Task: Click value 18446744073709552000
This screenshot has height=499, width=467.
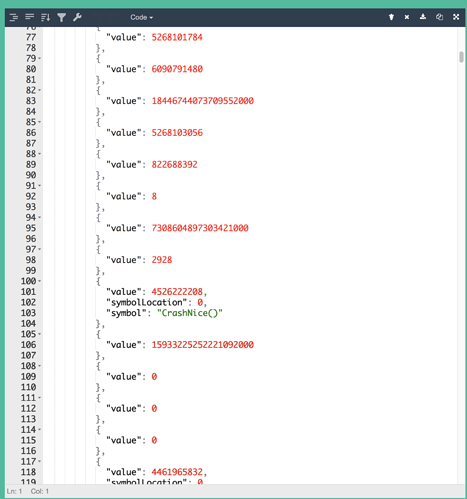Action: (203, 101)
